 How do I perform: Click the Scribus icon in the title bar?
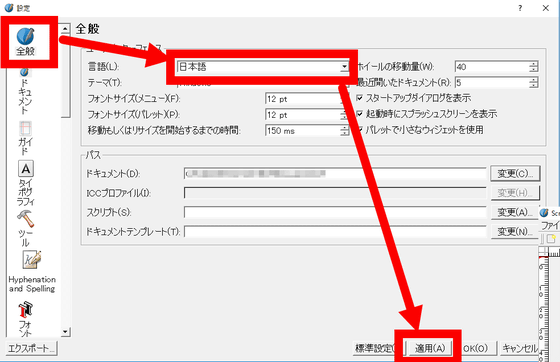pos(9,7)
